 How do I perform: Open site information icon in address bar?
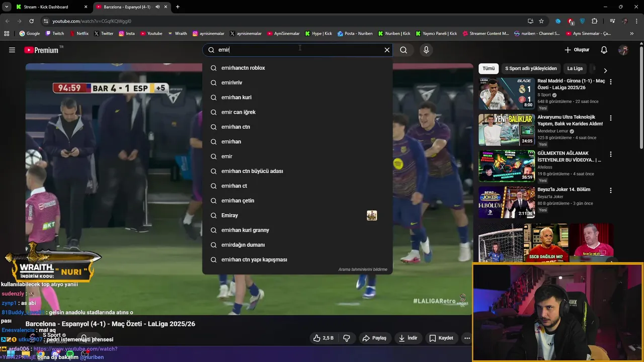click(46, 21)
